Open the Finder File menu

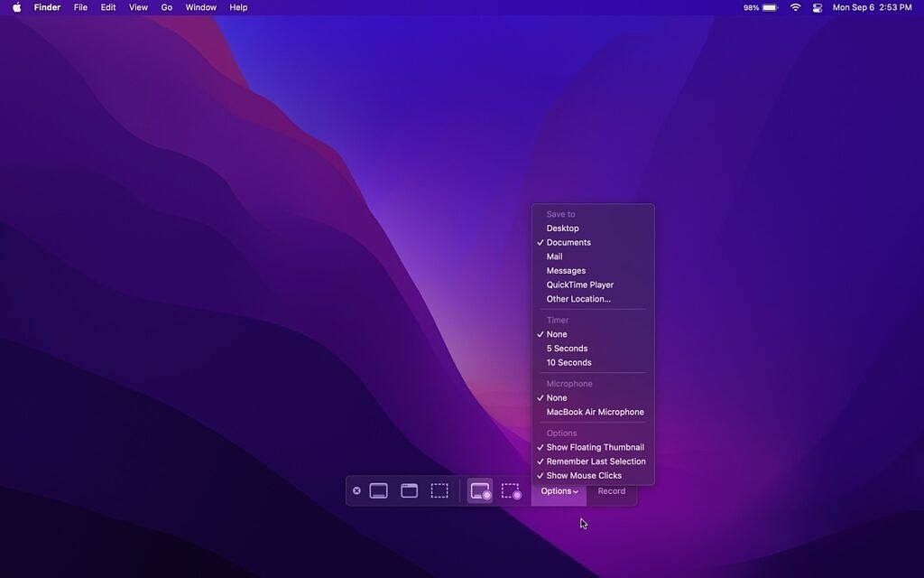click(x=80, y=7)
